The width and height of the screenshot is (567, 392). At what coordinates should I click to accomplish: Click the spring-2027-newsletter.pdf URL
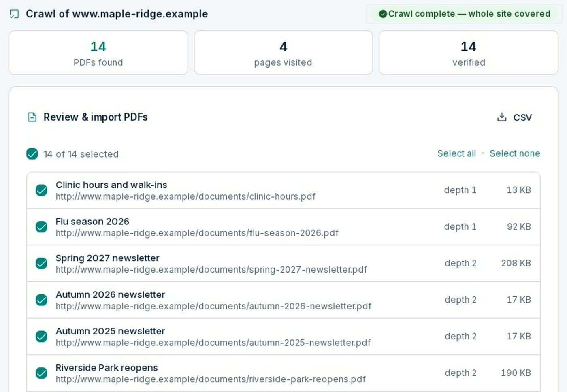(211, 269)
